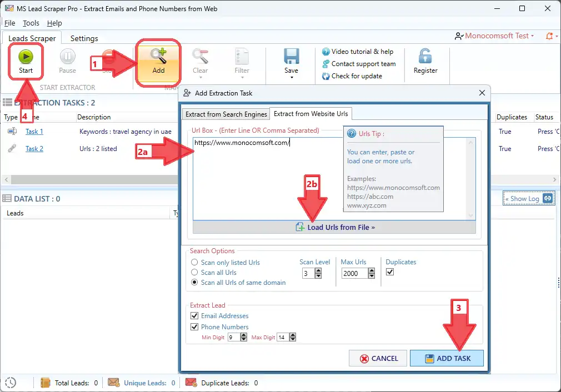Click the Save floppy disk icon
The image size is (561, 392).
pos(291,57)
